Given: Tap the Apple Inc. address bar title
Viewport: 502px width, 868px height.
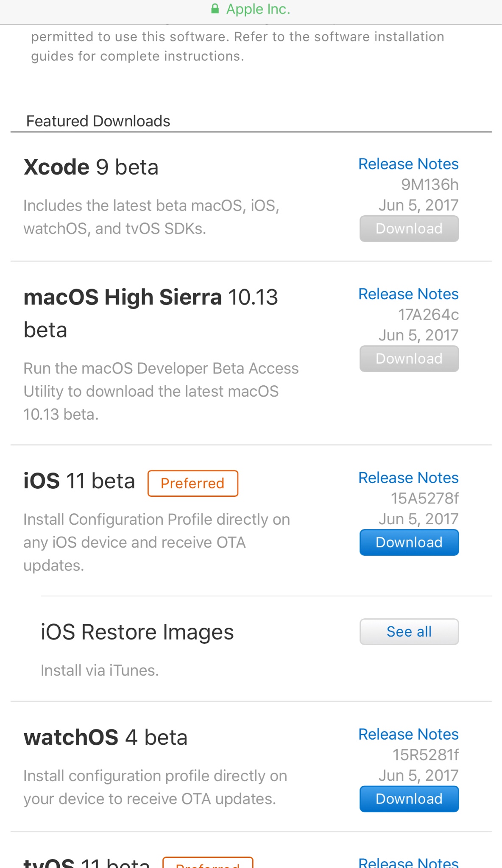Looking at the screenshot, I should [258, 9].
